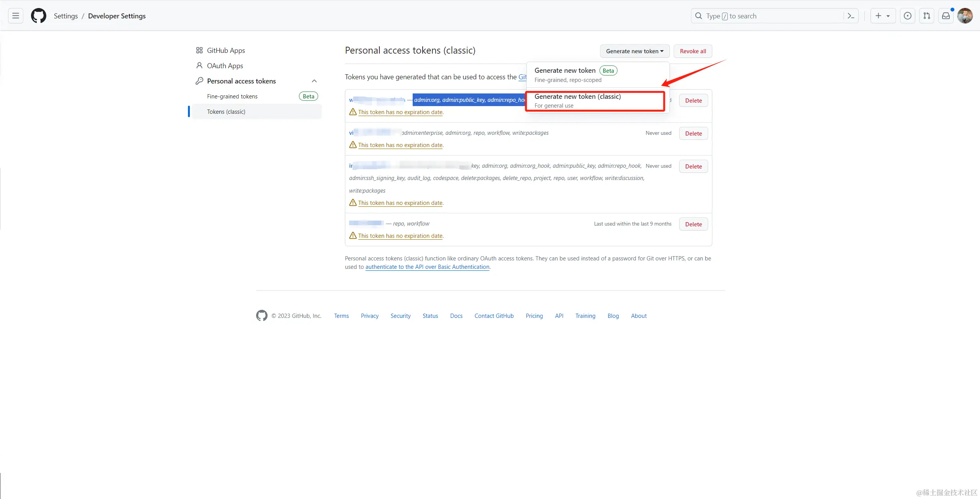Click the footer GitHub logo

[x=262, y=316]
